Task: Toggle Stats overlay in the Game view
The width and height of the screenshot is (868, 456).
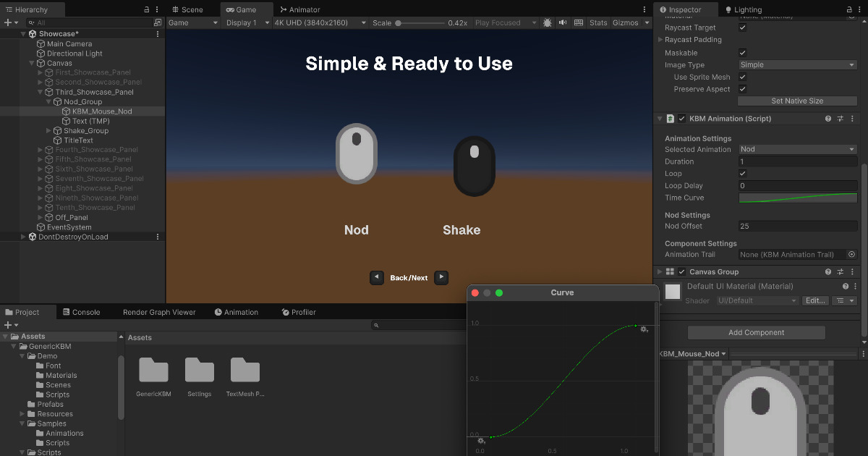Action: tap(598, 22)
